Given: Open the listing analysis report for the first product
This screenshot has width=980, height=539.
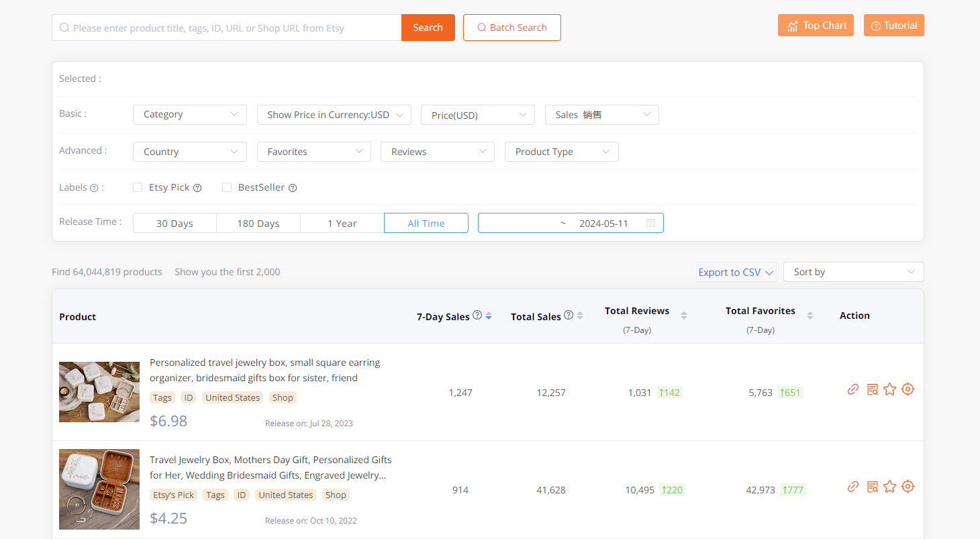Looking at the screenshot, I should tap(872, 389).
